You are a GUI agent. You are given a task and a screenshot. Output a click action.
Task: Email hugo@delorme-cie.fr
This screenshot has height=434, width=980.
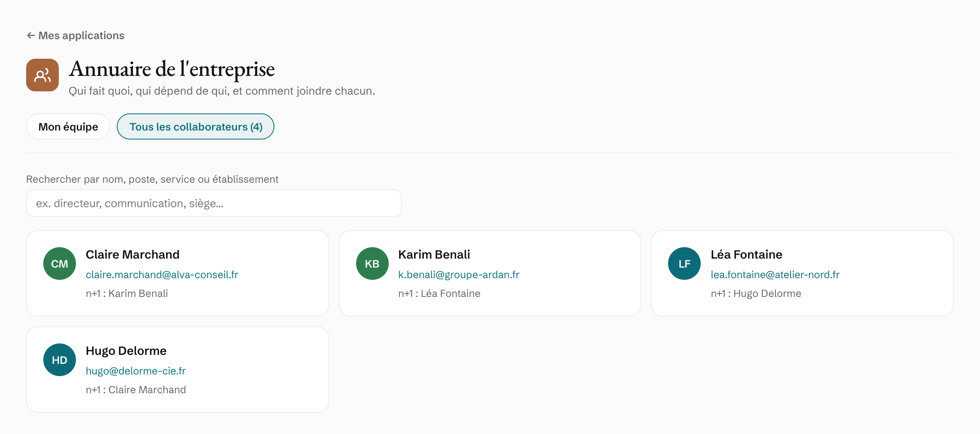tap(136, 371)
